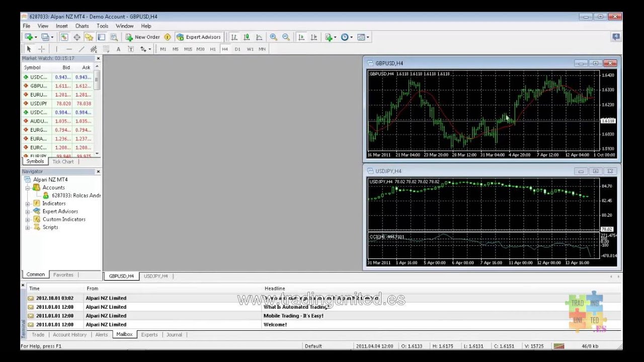
Task: Select USDJPY row in Market Watch
Action: [57, 104]
